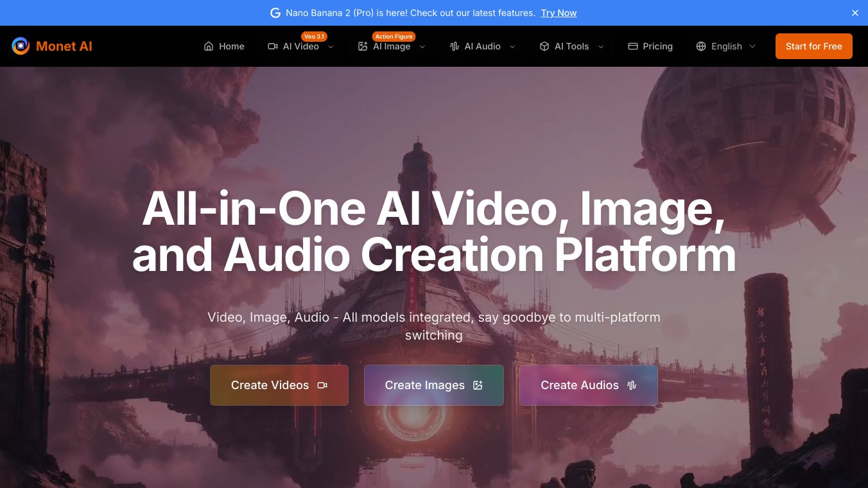Open the AI Image menu
The height and width of the screenshot is (488, 868).
[x=392, y=46]
